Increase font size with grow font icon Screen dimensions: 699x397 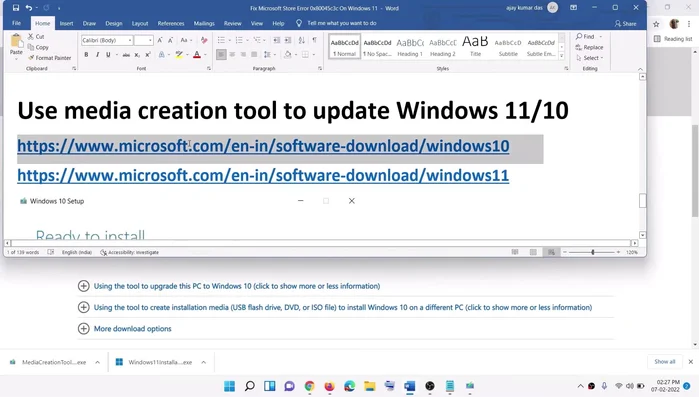pos(160,40)
